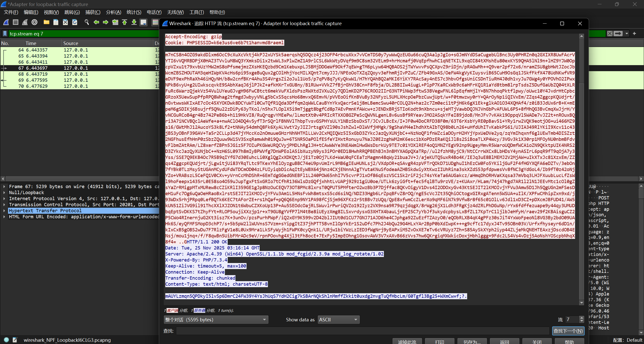The height and width of the screenshot is (344, 644).
Task: Open the 整个对话 (5595 bytes) dropdown
Action: (x=216, y=320)
